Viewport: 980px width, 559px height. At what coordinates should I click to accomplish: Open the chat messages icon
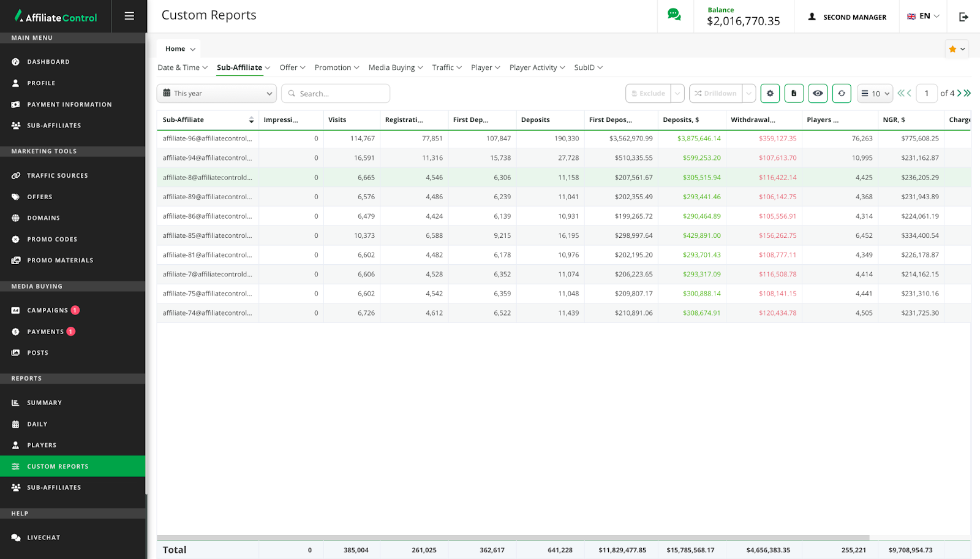coord(674,15)
